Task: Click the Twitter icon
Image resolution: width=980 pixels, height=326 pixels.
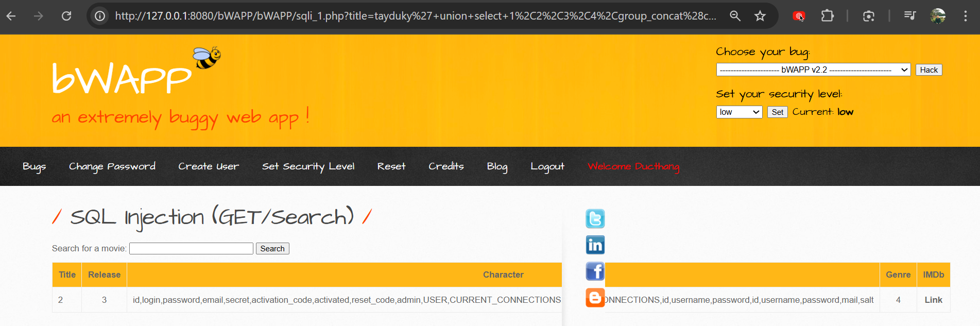Action: click(595, 219)
